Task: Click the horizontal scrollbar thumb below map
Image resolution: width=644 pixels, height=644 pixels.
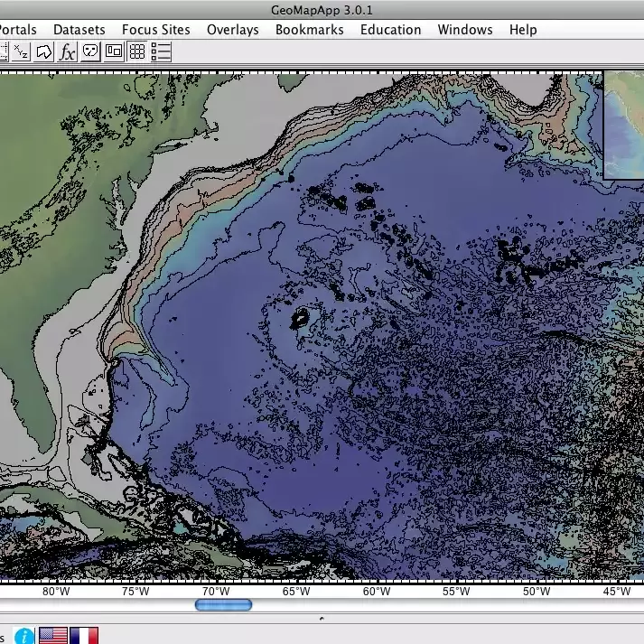Action: click(x=223, y=605)
